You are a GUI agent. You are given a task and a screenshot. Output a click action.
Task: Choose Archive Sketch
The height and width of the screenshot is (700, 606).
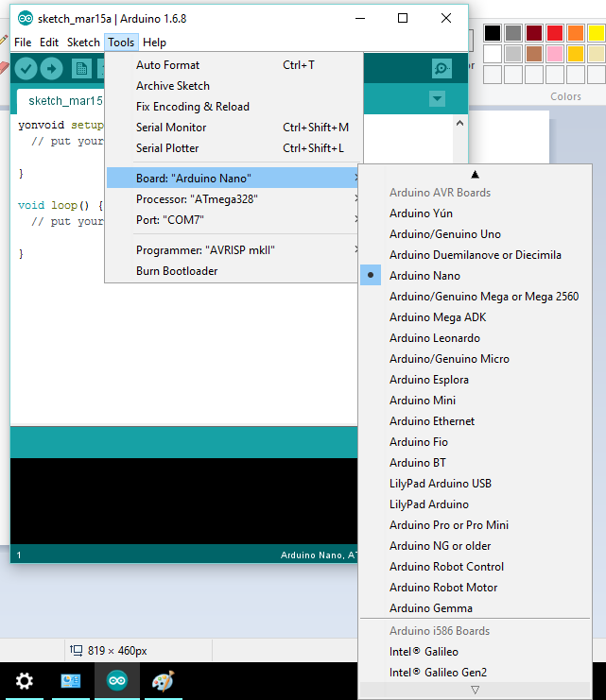[234, 86]
